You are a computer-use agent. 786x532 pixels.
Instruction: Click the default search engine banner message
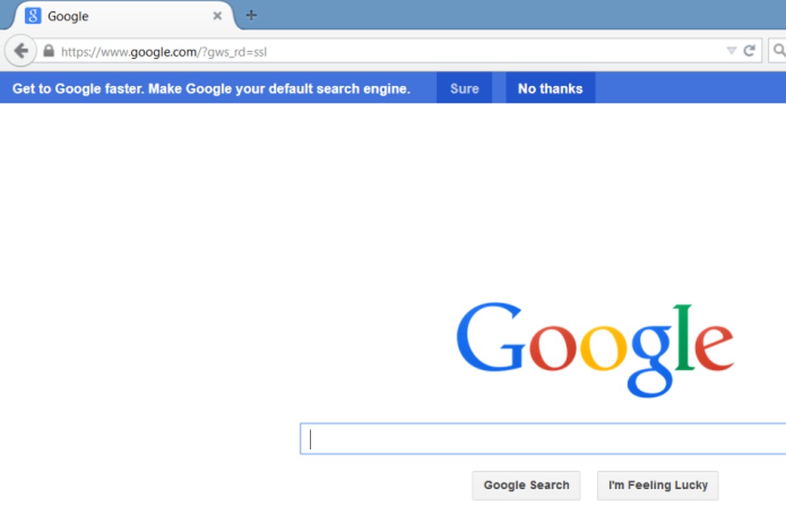click(212, 88)
